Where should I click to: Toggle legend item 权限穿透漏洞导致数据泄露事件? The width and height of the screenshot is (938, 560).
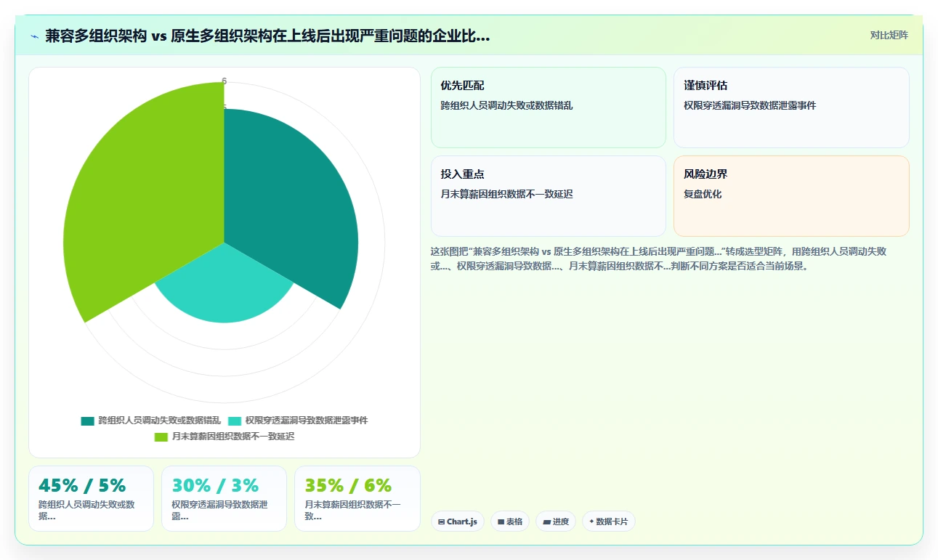click(x=298, y=421)
